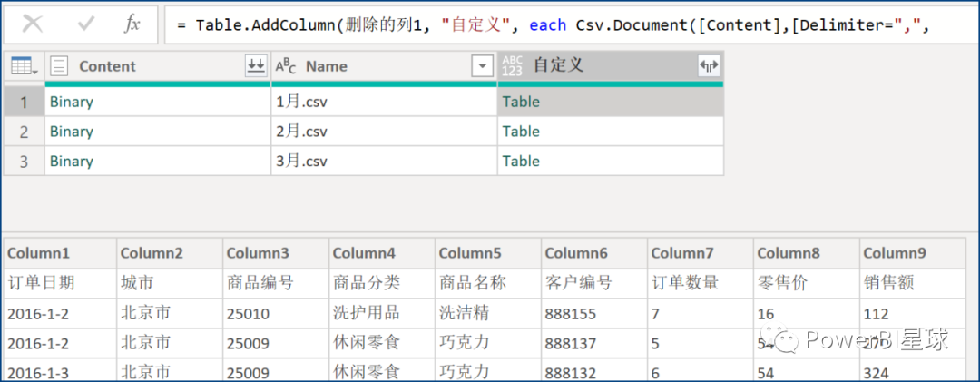Click the 112 sales amount cell
980x382 pixels.
913,313
